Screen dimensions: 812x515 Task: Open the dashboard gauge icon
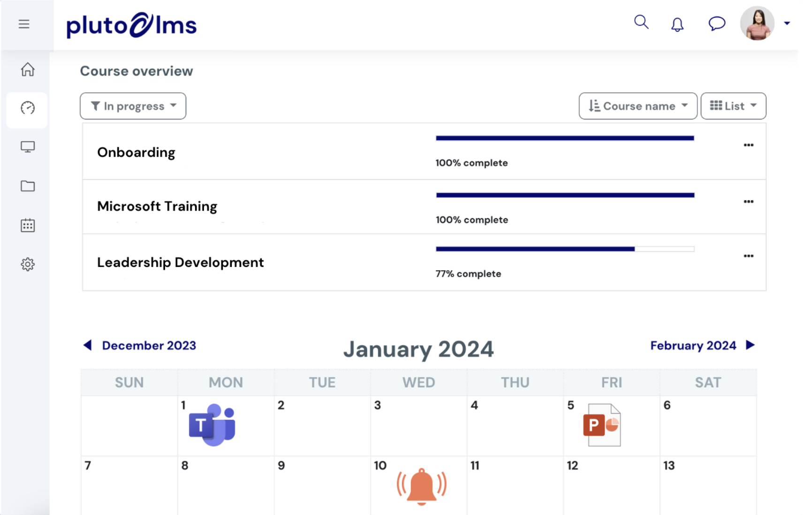click(x=28, y=108)
